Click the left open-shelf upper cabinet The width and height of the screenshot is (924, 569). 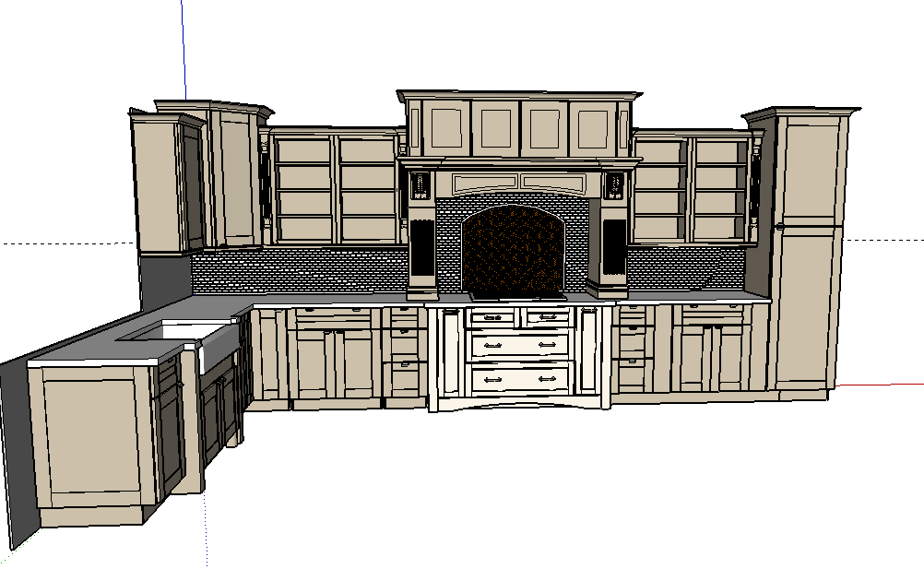tap(336, 189)
